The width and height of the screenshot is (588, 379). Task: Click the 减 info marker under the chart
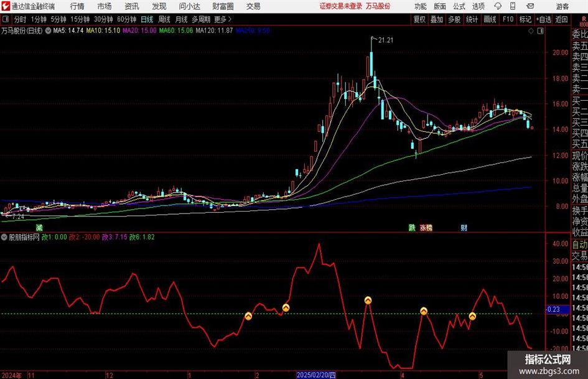pyautogui.click(x=39, y=227)
